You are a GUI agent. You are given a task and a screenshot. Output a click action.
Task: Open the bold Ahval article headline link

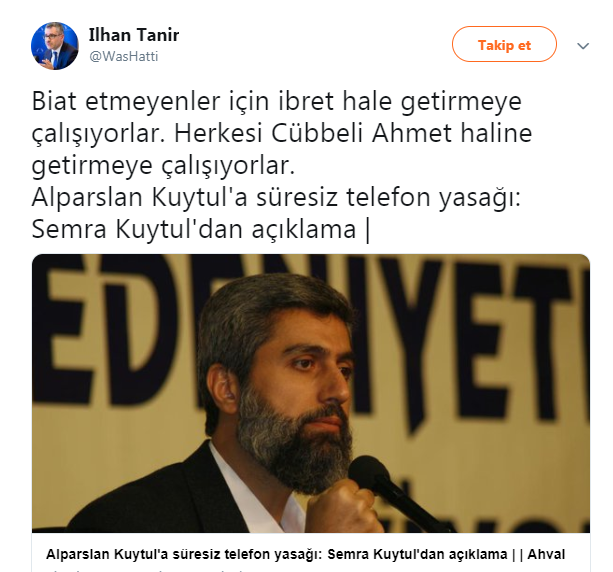coord(306,554)
